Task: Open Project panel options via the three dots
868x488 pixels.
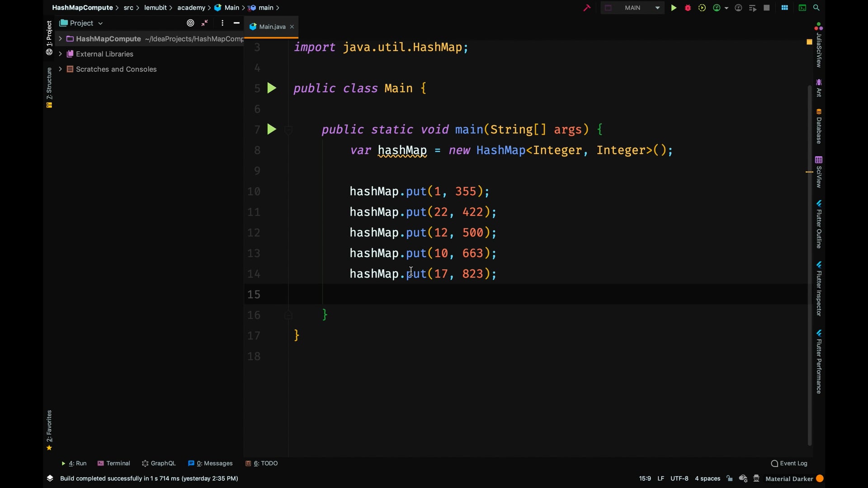Action: point(222,23)
